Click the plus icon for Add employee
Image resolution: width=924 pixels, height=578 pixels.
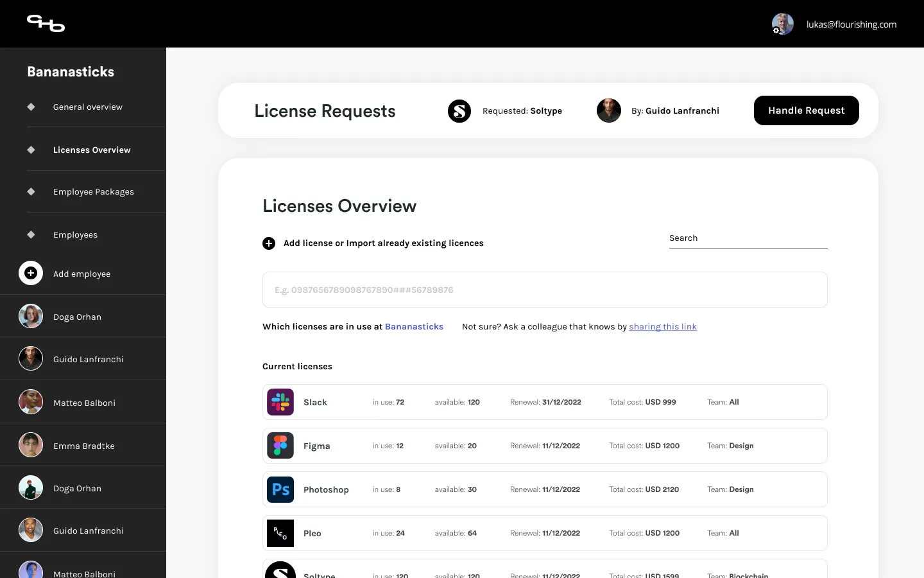point(31,273)
